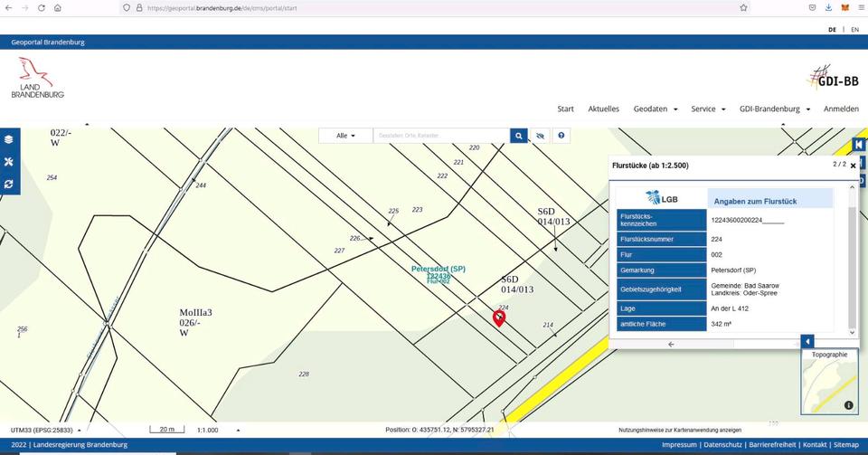Open the map tools menu
This screenshot has width=868, height=455.
click(x=9, y=162)
